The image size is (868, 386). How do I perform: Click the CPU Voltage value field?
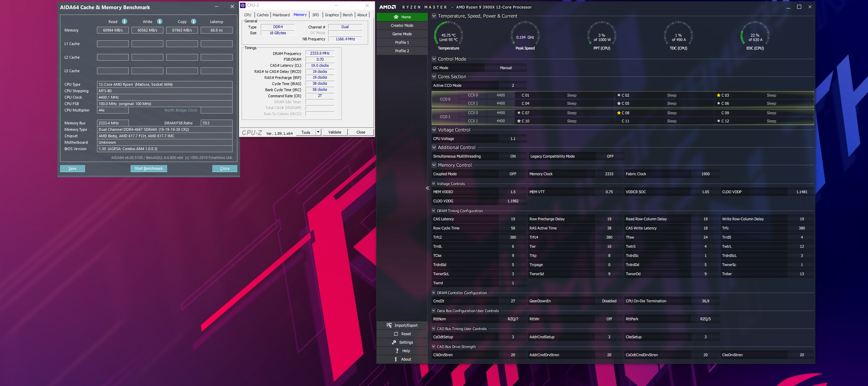coord(513,139)
